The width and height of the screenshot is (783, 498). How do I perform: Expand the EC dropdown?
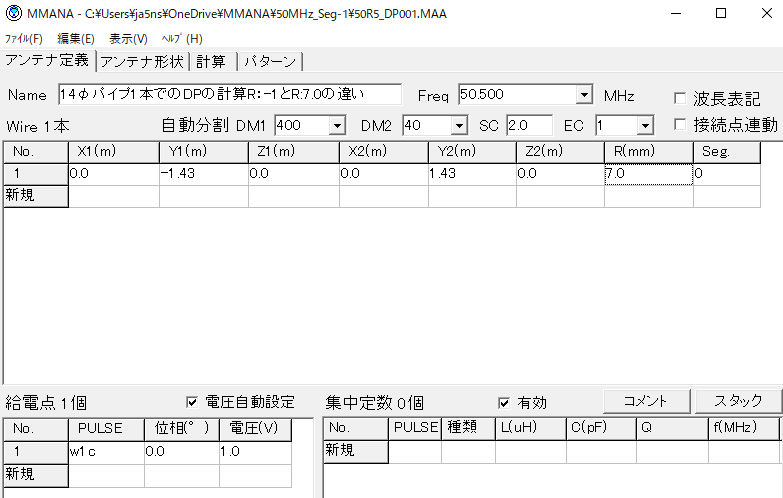(644, 126)
